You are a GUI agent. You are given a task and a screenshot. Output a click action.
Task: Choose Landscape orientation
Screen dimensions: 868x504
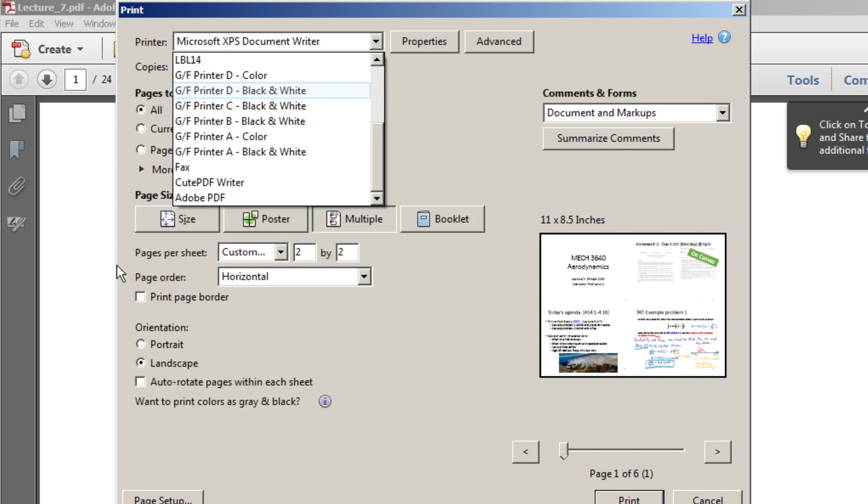[141, 362]
